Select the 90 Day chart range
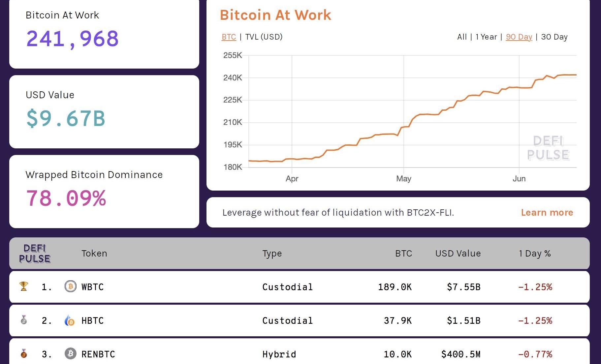601x364 pixels. click(x=519, y=37)
